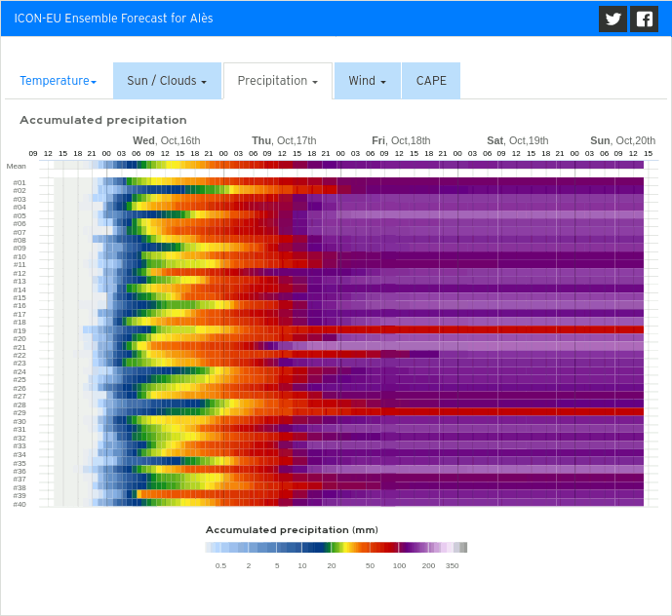Viewport: 672px width, 616px height.
Task: Click ensemble member #38 label
Action: pos(20,488)
